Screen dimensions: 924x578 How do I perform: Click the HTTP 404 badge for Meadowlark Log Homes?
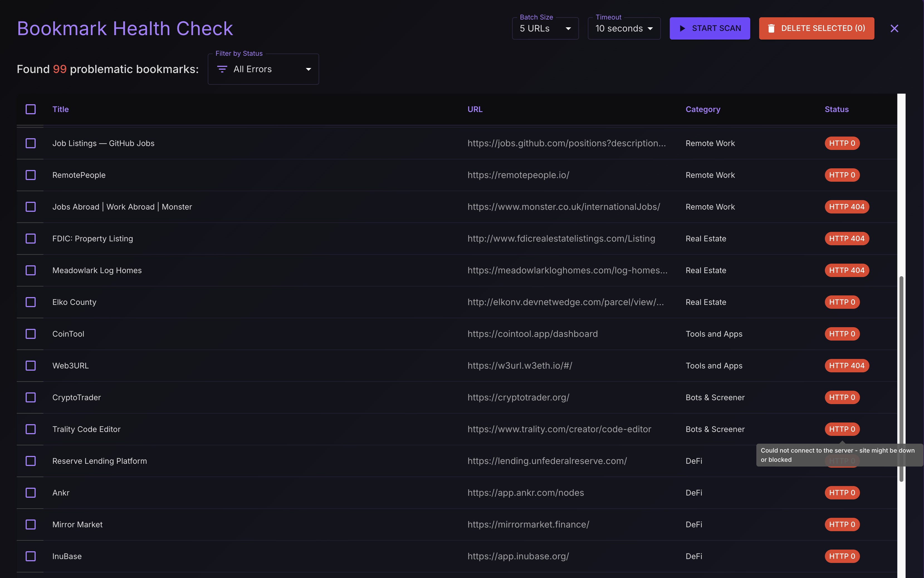click(847, 270)
